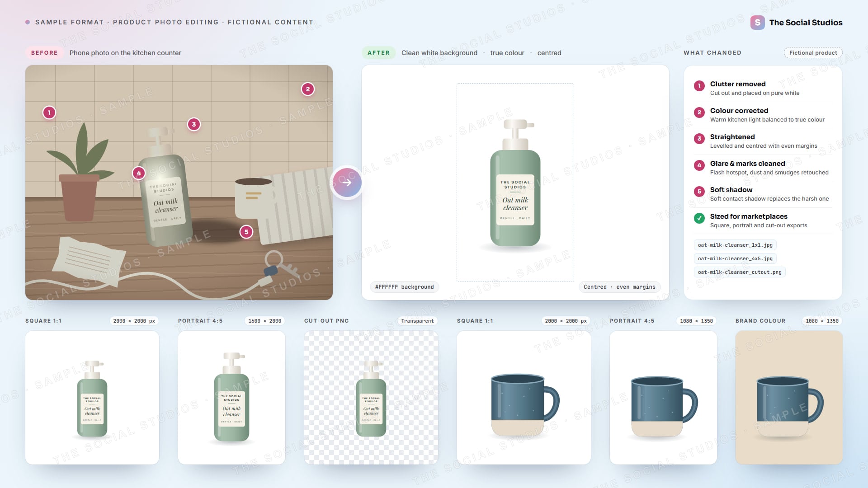Click the AFTER label pill
Image resolution: width=868 pixels, height=488 pixels.
tap(378, 53)
